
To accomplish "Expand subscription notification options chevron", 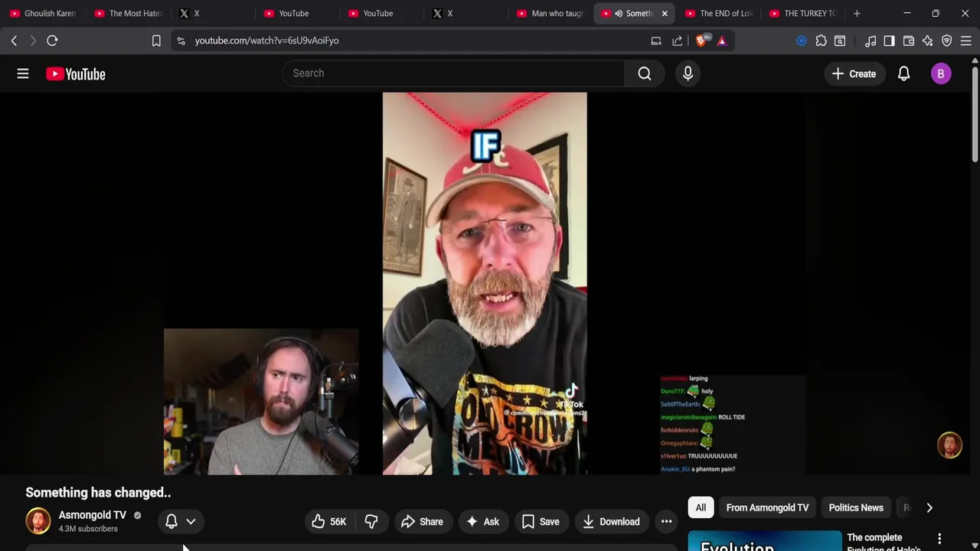I will click(x=191, y=521).
